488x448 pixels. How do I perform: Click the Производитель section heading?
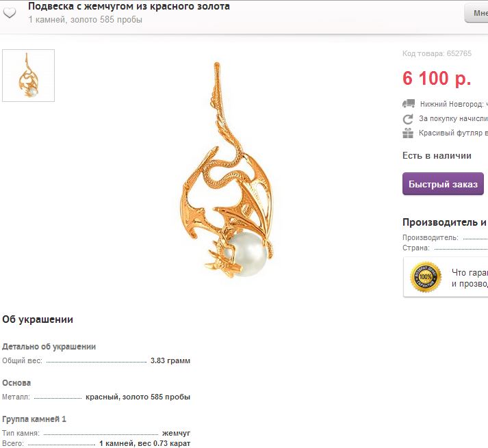point(445,222)
